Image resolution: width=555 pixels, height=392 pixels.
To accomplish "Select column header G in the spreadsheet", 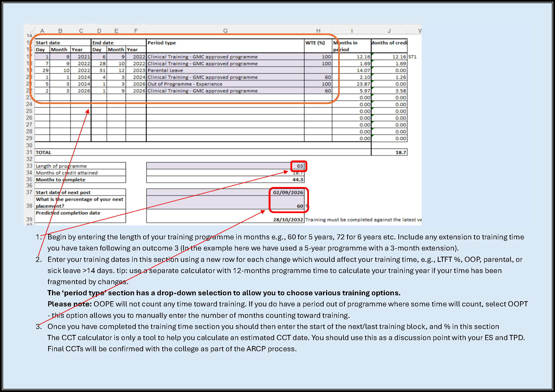I will (225, 31).
